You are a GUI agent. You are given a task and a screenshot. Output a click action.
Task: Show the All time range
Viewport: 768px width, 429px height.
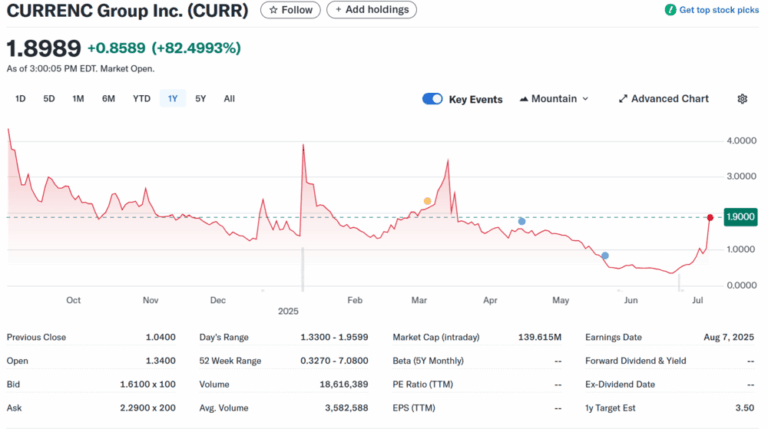pos(229,98)
